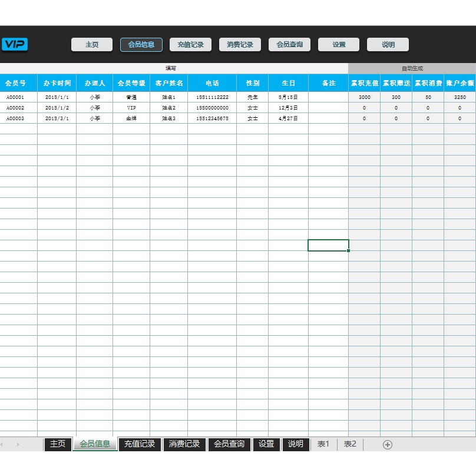Click the phone cell 15512345678
This screenshot has height=476, width=476.
click(212, 118)
